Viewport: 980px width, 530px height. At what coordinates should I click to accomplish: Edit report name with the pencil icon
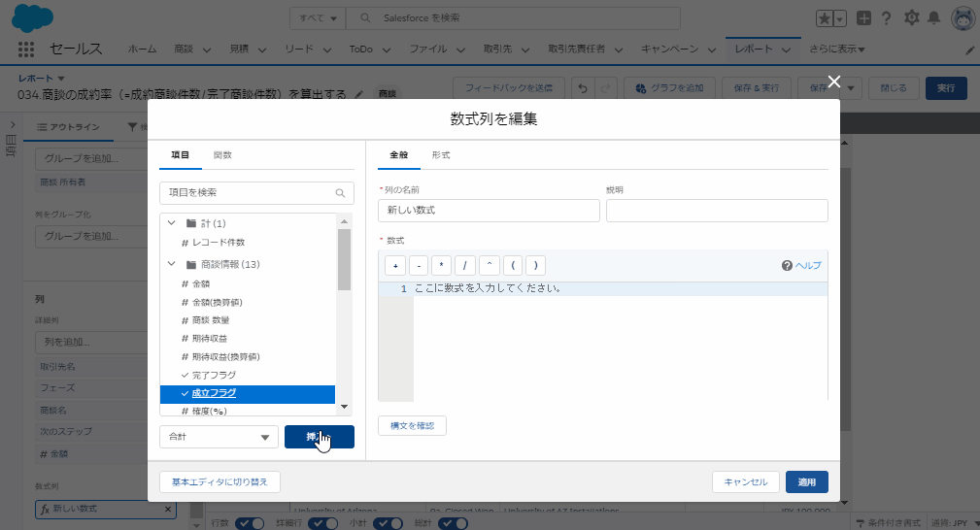358,94
